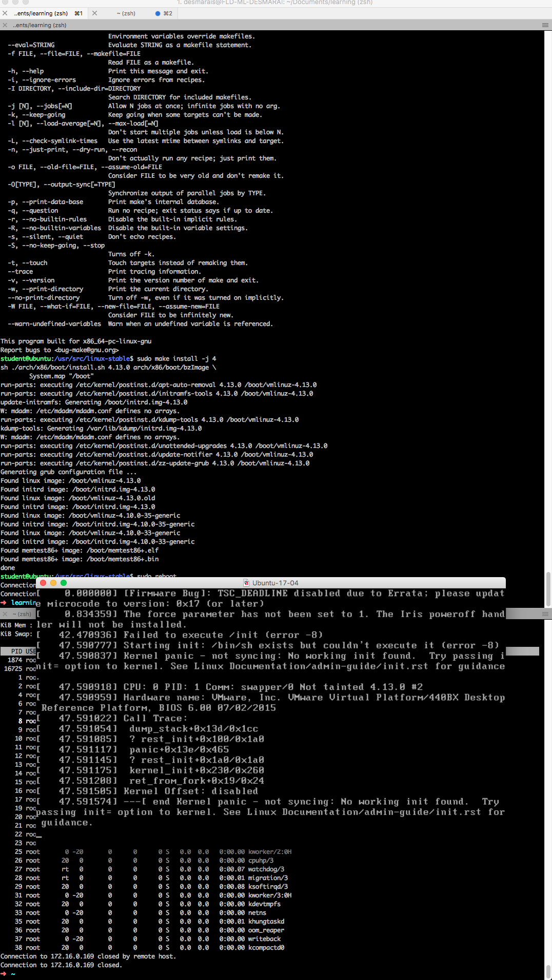
Task: Switch to the '~ (zsh)' tab
Action: [x=126, y=13]
